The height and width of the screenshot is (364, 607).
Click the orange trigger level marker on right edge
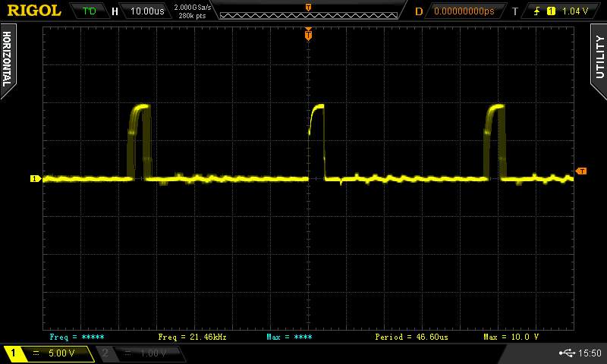pyautogui.click(x=581, y=171)
